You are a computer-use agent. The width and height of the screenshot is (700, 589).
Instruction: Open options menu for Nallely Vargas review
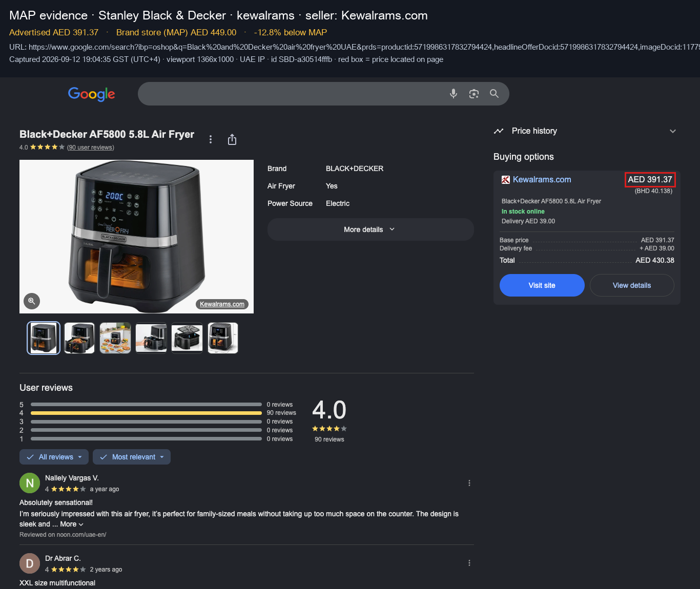click(469, 483)
